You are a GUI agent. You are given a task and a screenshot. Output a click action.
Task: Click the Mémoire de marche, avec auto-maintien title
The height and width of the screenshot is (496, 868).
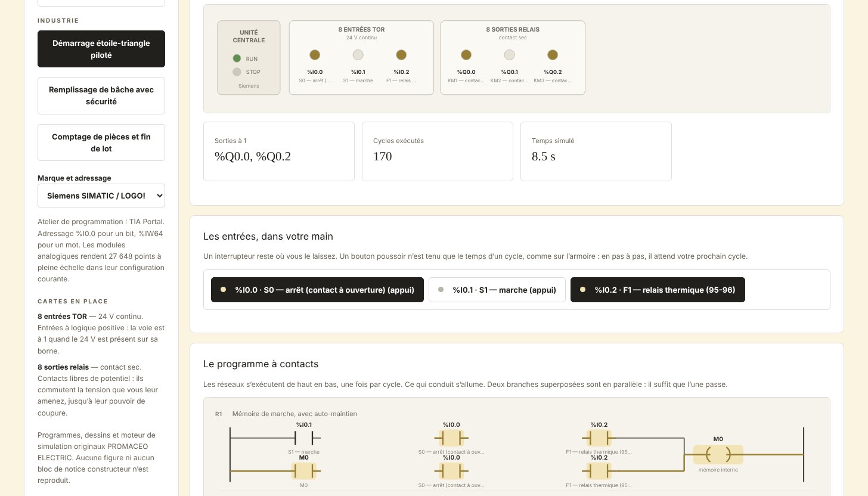(x=294, y=414)
